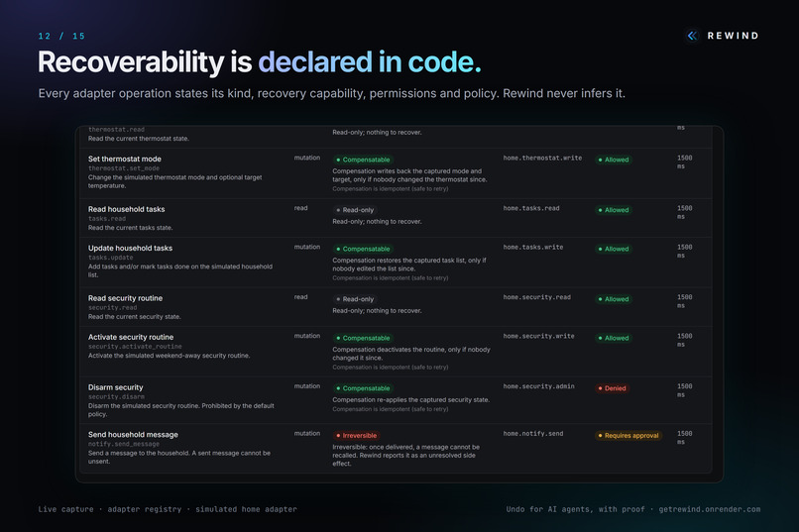Select the 'Disarm security' operation title
This screenshot has height=532, width=799.
click(116, 387)
